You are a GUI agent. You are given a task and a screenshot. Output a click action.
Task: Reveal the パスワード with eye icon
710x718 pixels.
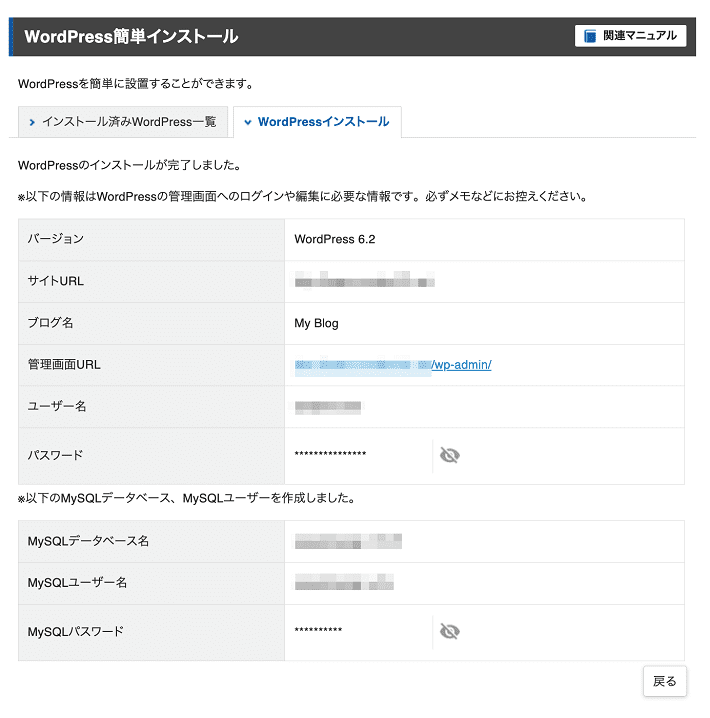pos(450,455)
